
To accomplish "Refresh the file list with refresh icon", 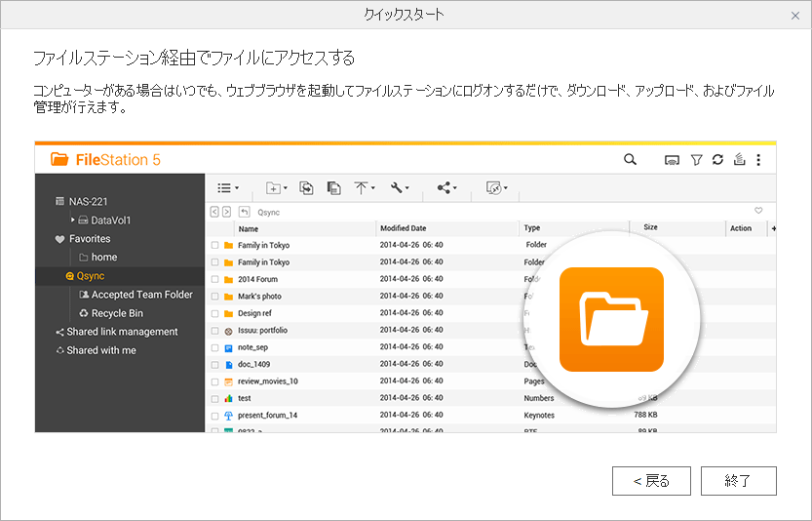I will click(717, 160).
